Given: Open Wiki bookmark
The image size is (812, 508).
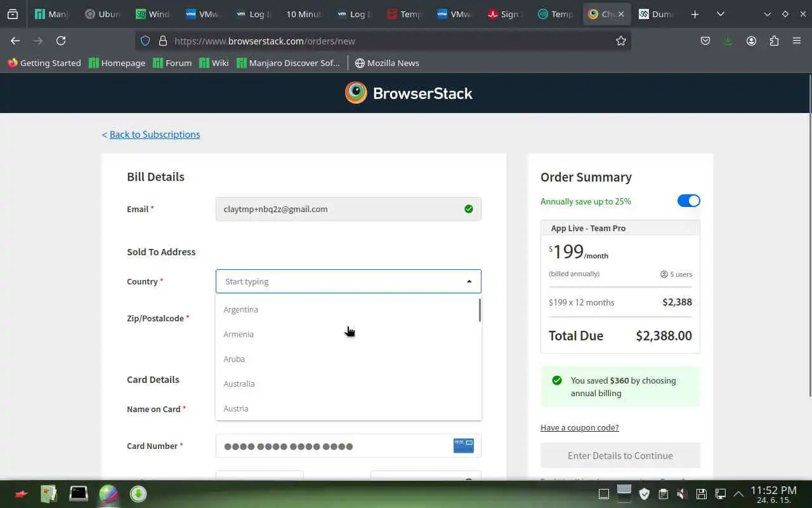Looking at the screenshot, I should 214,63.
